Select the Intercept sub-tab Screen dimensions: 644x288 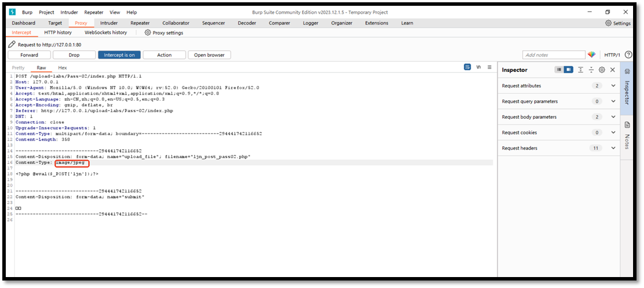(21, 32)
